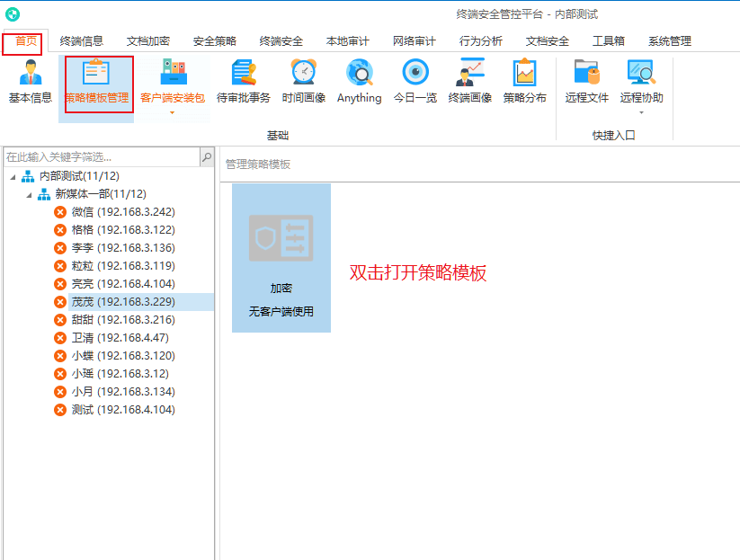
Task: Click the 内部测试 organization icon
Action: (x=28, y=176)
